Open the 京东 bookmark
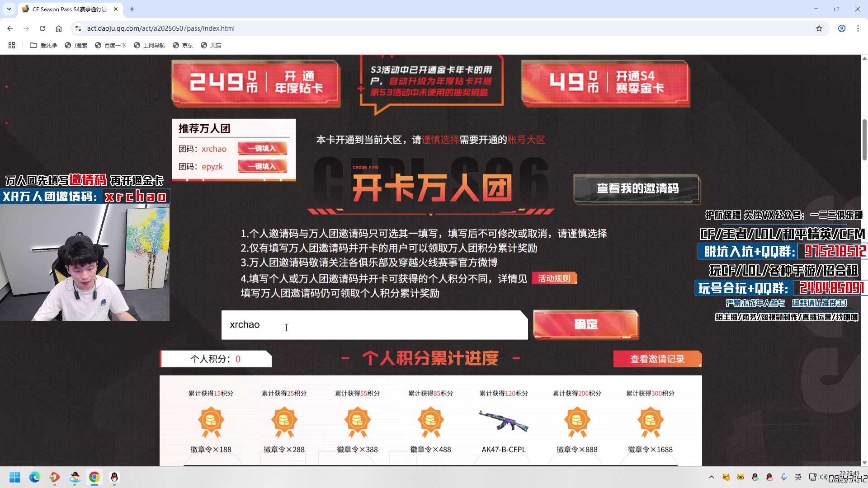The height and width of the screenshot is (488, 868). 183,45
